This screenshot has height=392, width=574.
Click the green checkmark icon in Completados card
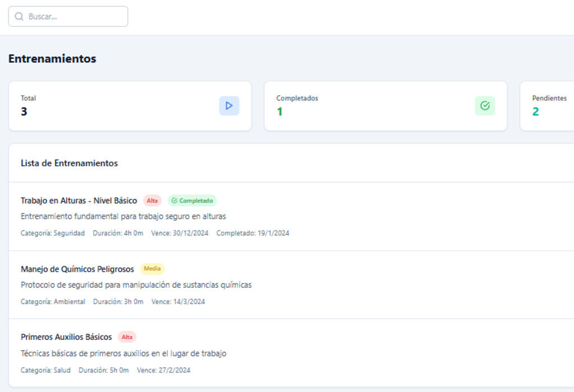tap(484, 106)
